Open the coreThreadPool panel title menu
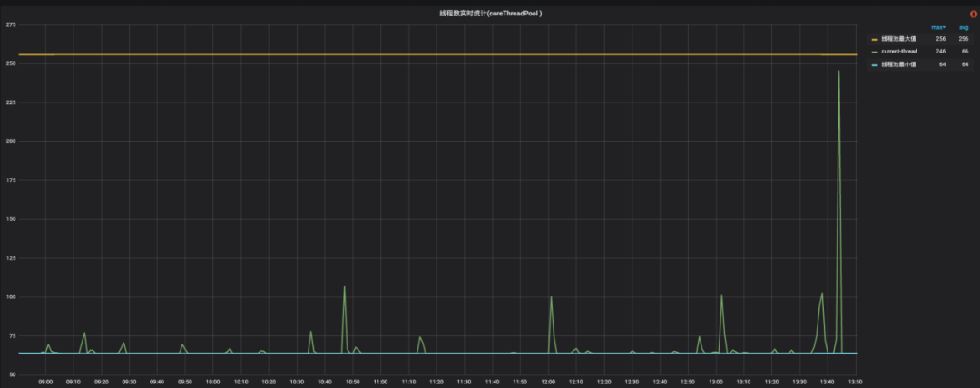This screenshot has width=980, height=388. (490, 13)
